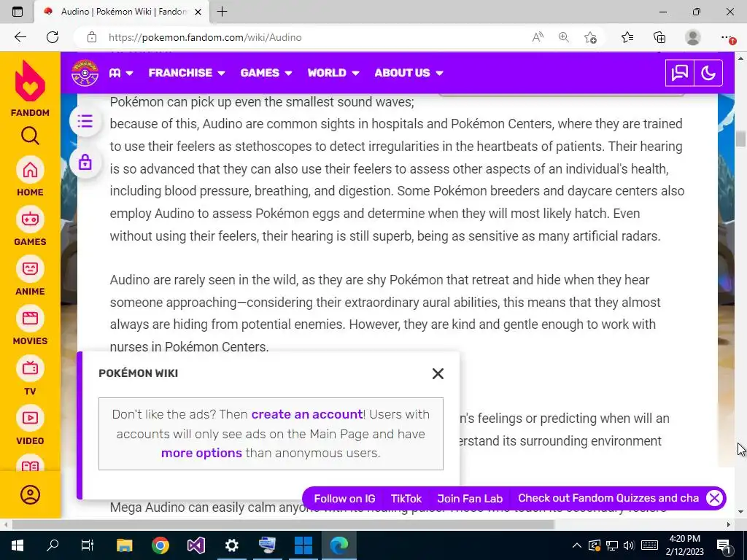Dismiss the purple bottom banner

point(714,498)
